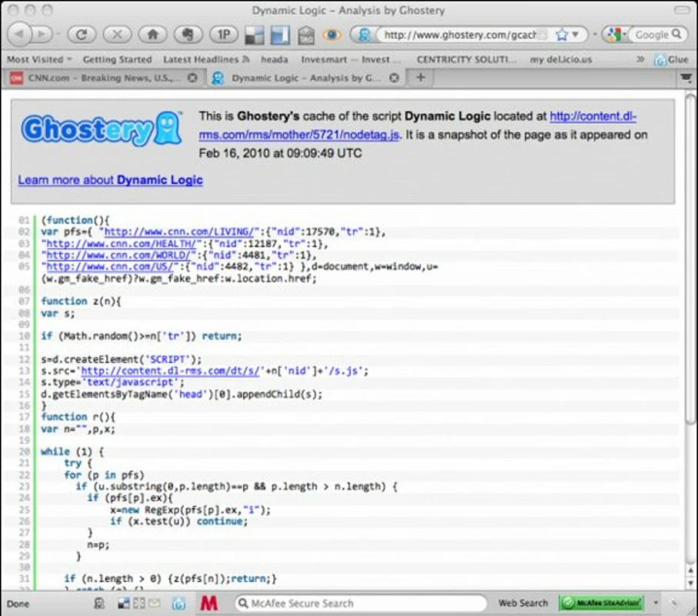Image resolution: width=698 pixels, height=616 pixels.
Task: Click the red McAfee M logo
Action: [209, 604]
